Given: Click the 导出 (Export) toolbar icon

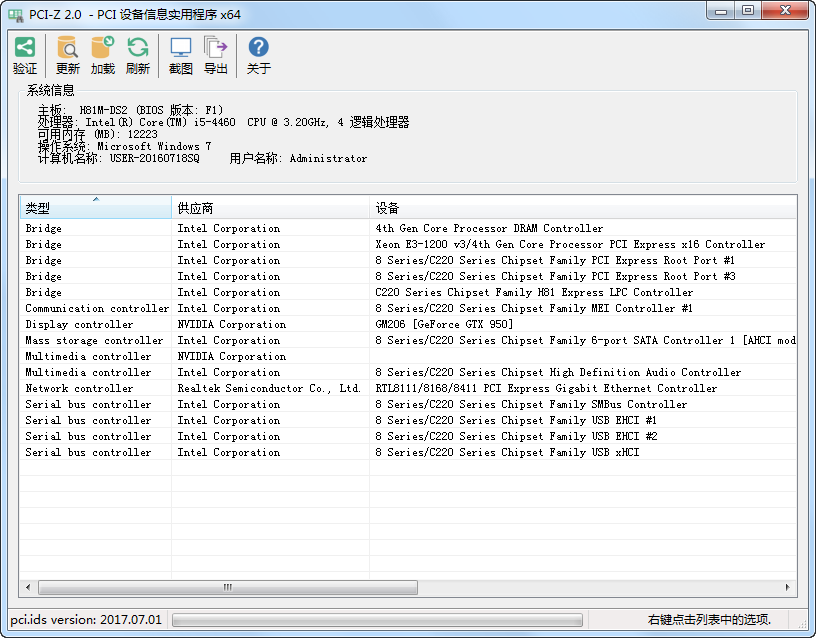Looking at the screenshot, I should [x=215, y=48].
